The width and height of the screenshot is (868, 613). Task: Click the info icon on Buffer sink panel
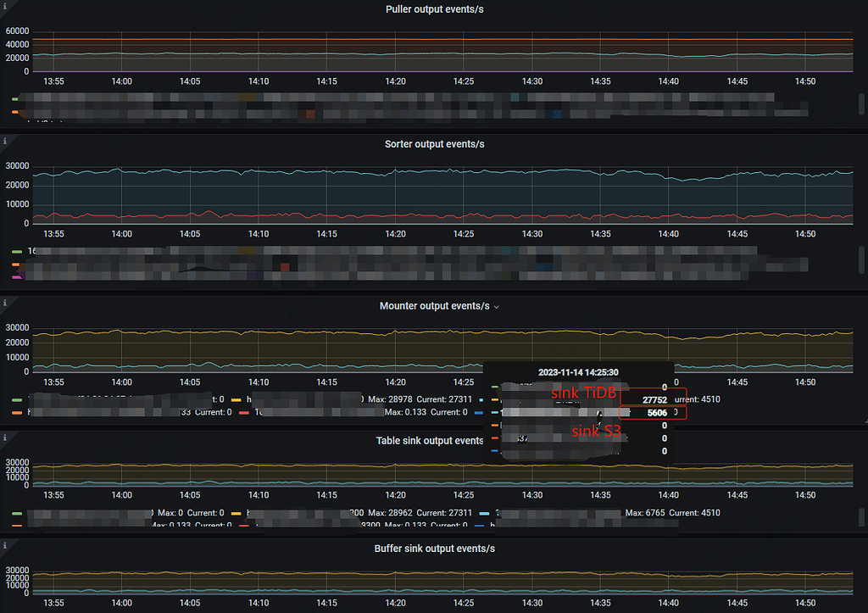click(x=5, y=545)
